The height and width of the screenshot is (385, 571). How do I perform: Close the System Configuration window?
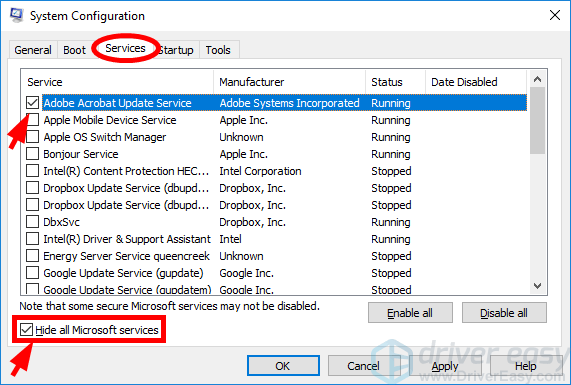[x=555, y=15]
